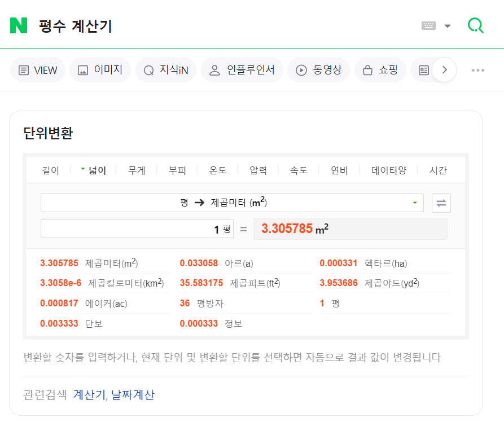
Task: Click the 지식iN question icon
Action: (x=148, y=69)
